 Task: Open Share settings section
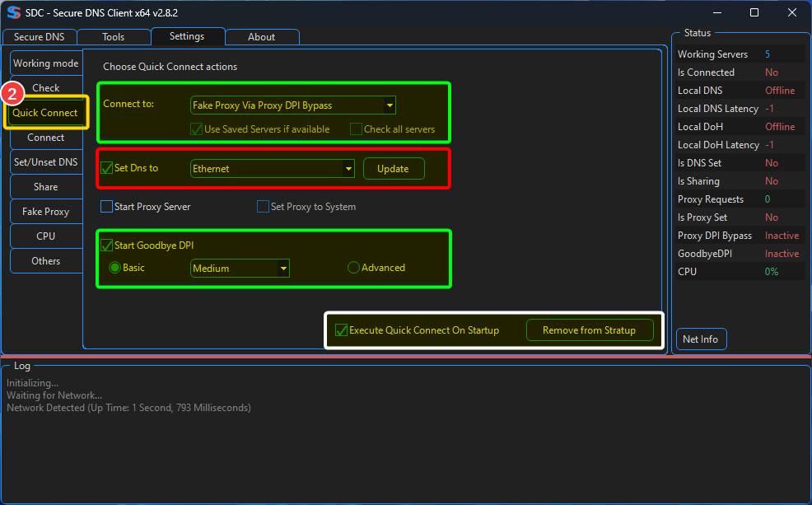pyautogui.click(x=46, y=187)
